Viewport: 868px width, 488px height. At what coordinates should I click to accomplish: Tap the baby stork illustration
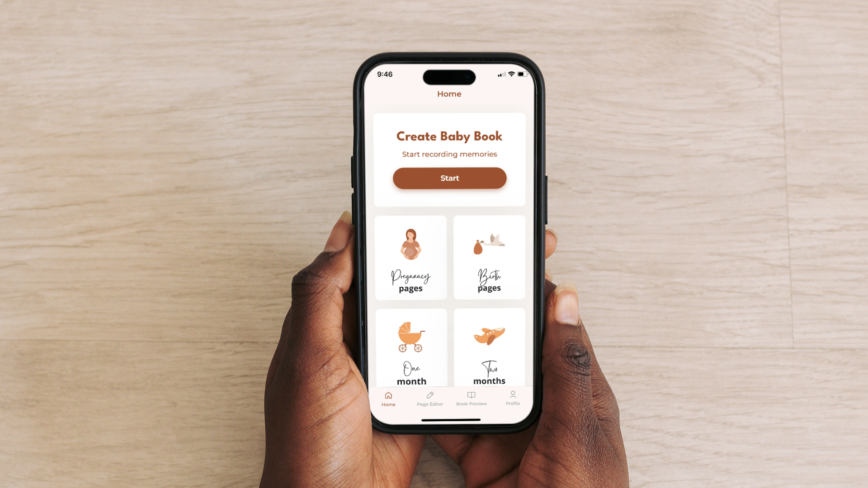(x=489, y=244)
